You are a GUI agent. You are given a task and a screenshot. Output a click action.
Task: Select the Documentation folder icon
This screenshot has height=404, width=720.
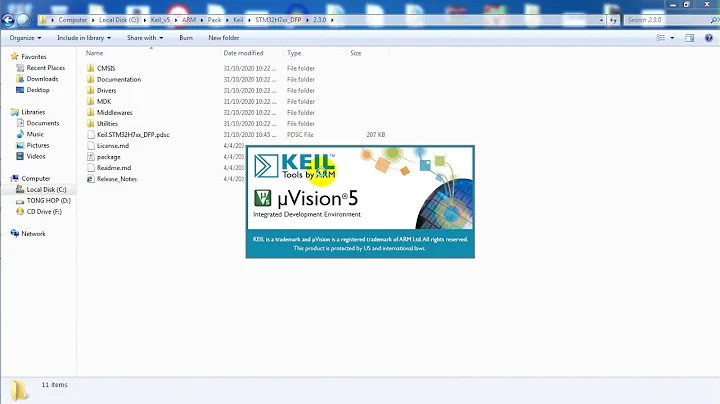(90, 79)
